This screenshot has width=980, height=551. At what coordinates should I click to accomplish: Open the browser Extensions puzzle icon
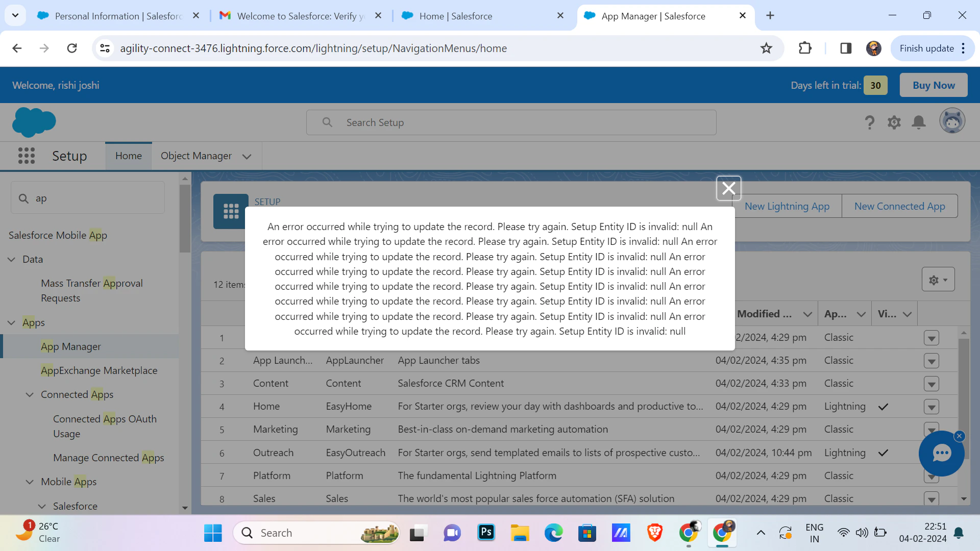pos(805,48)
